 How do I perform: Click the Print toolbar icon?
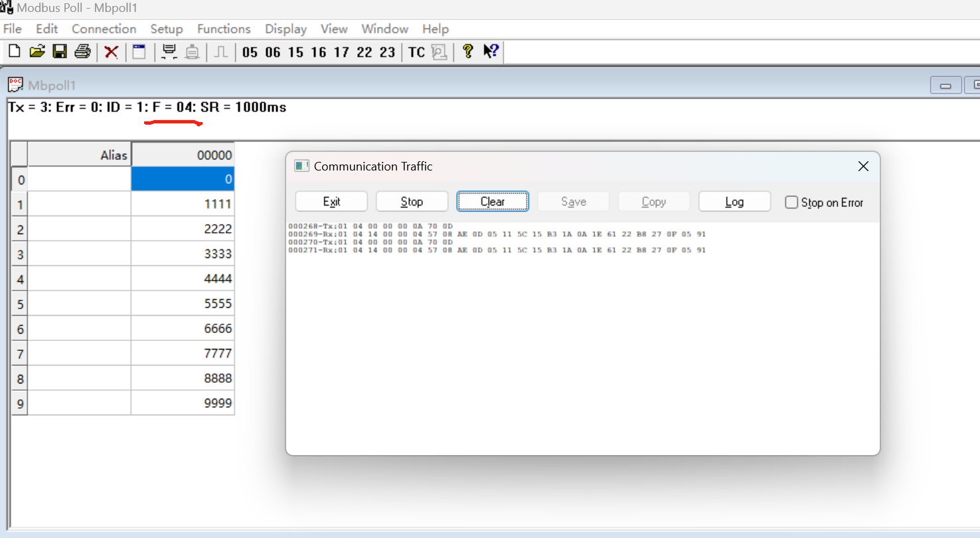(x=82, y=52)
